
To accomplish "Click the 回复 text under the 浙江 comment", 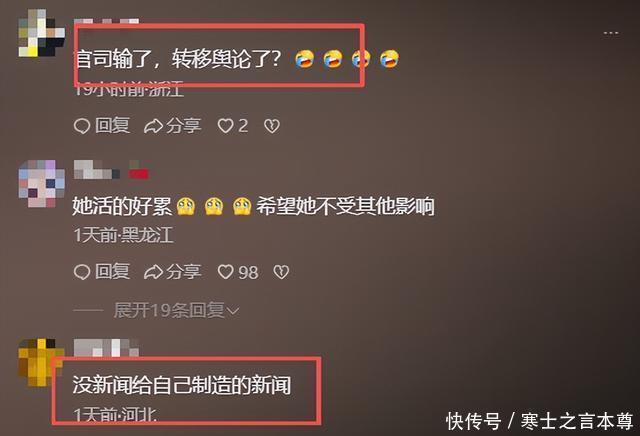I will (x=112, y=125).
